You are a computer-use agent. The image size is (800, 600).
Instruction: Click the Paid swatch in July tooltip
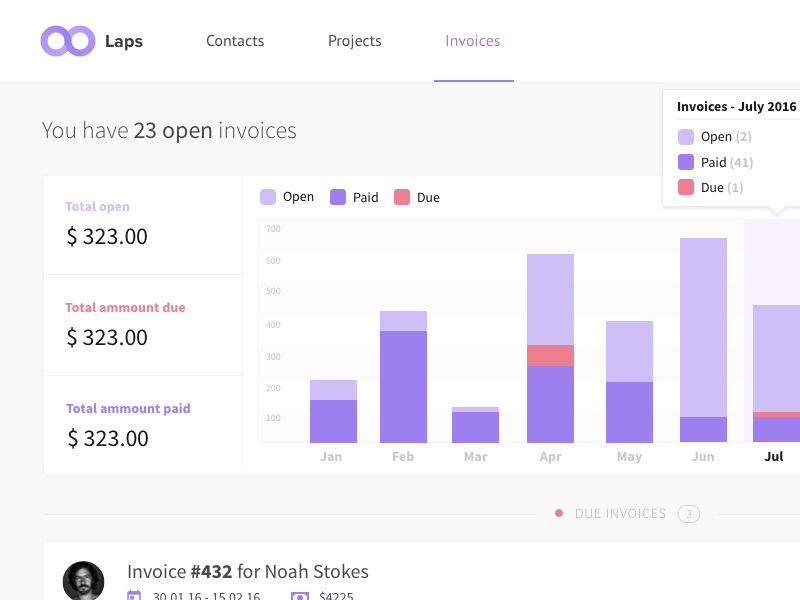click(686, 162)
